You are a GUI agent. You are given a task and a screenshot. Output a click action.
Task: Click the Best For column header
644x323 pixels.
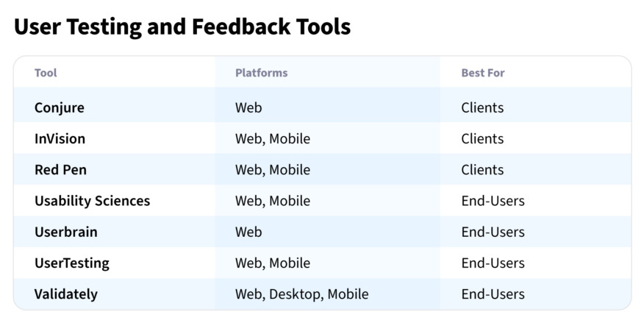click(x=482, y=73)
